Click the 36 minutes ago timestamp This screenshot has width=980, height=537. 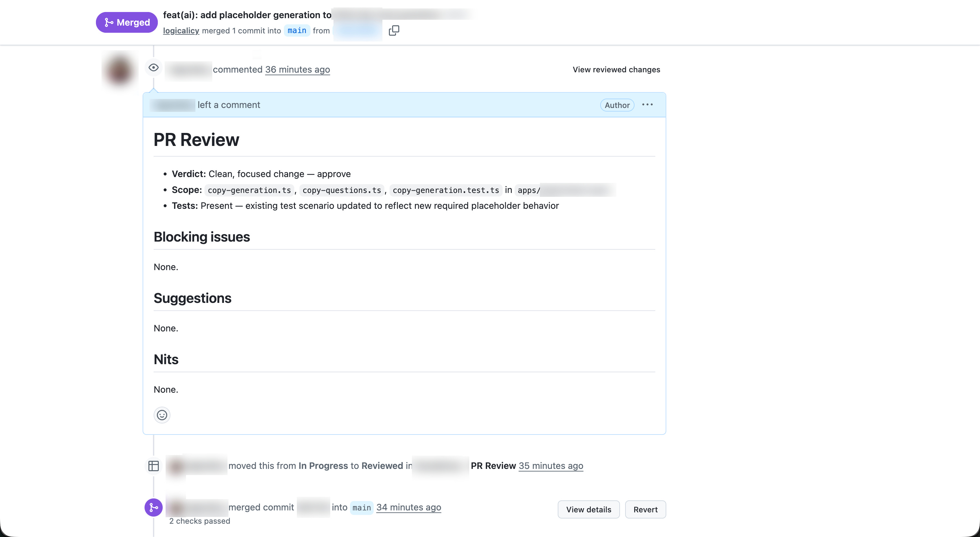click(297, 70)
